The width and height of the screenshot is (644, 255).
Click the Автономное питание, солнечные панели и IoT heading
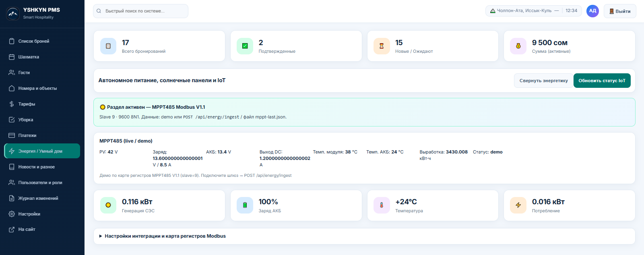point(162,81)
